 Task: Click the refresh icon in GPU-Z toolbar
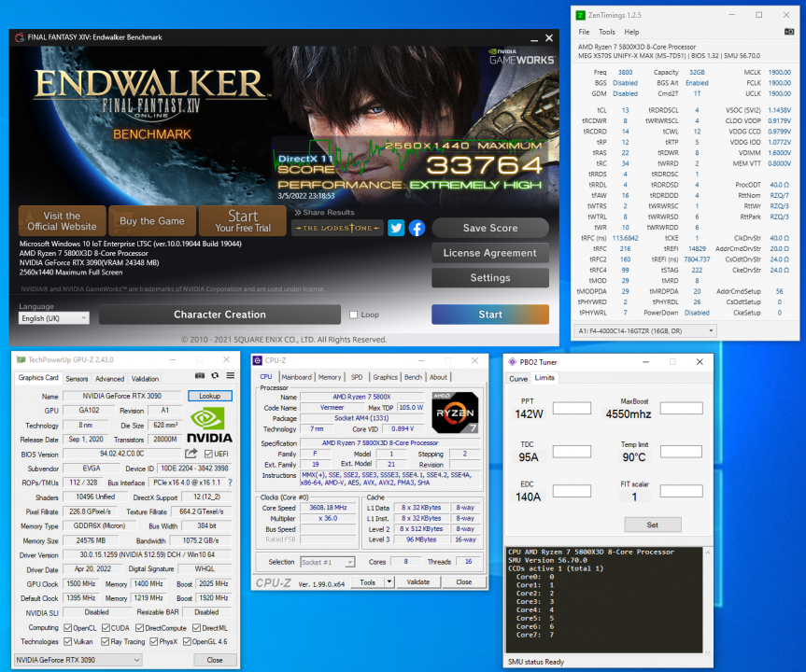click(x=215, y=375)
